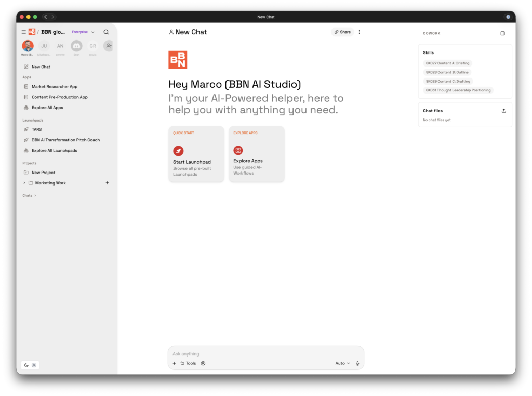Open Explore All Launchpads
The width and height of the screenshot is (532, 396).
coord(54,151)
